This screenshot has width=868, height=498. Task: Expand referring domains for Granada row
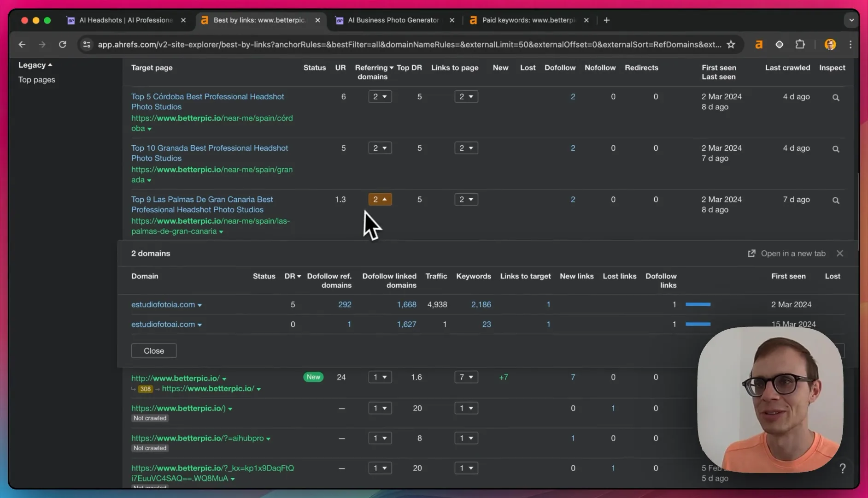tap(380, 148)
